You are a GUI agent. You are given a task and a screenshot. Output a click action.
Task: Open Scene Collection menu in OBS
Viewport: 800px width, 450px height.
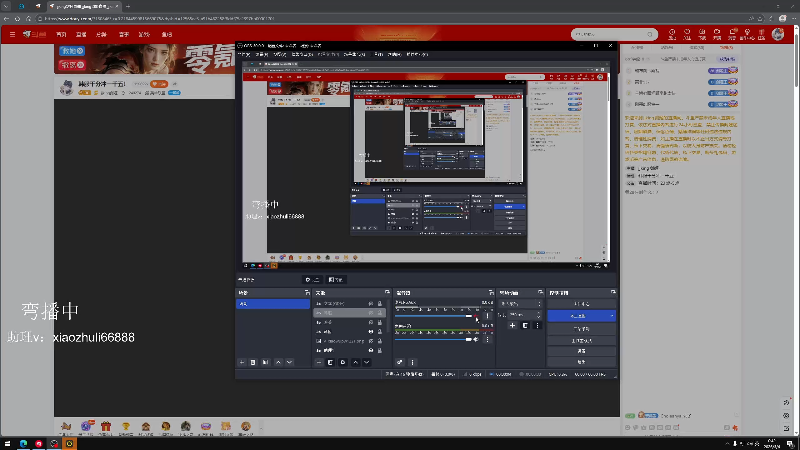click(355, 54)
